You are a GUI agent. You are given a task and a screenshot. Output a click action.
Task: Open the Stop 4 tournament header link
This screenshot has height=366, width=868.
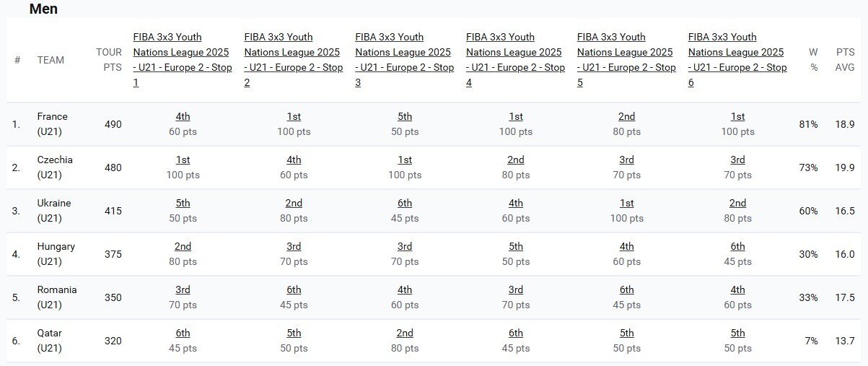coord(514,60)
